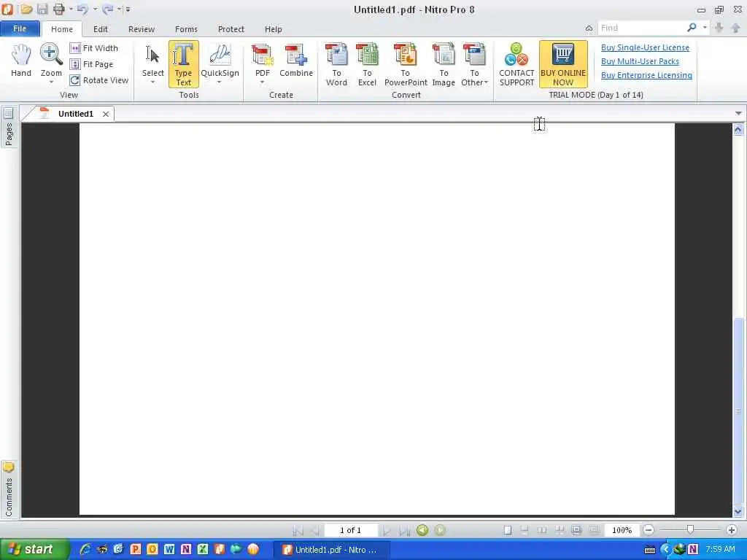Screen dimensions: 747x560
Task: Open the File menu
Action: [20, 28]
